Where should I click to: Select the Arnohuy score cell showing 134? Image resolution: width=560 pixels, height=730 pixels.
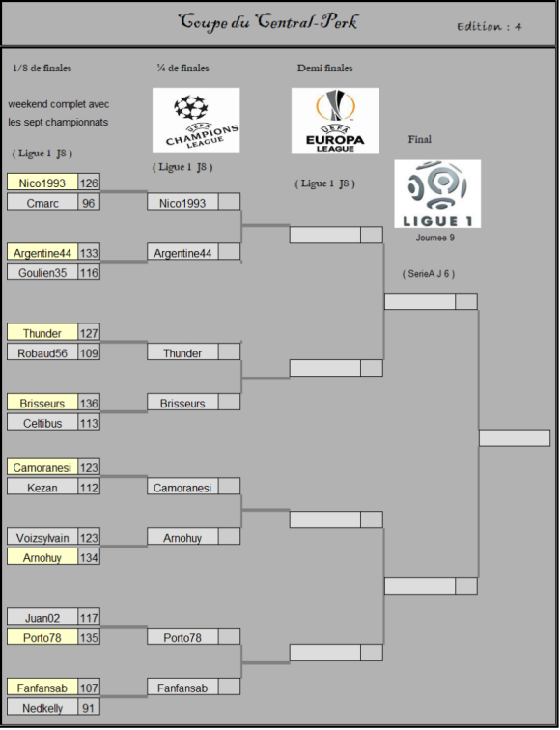pyautogui.click(x=89, y=557)
